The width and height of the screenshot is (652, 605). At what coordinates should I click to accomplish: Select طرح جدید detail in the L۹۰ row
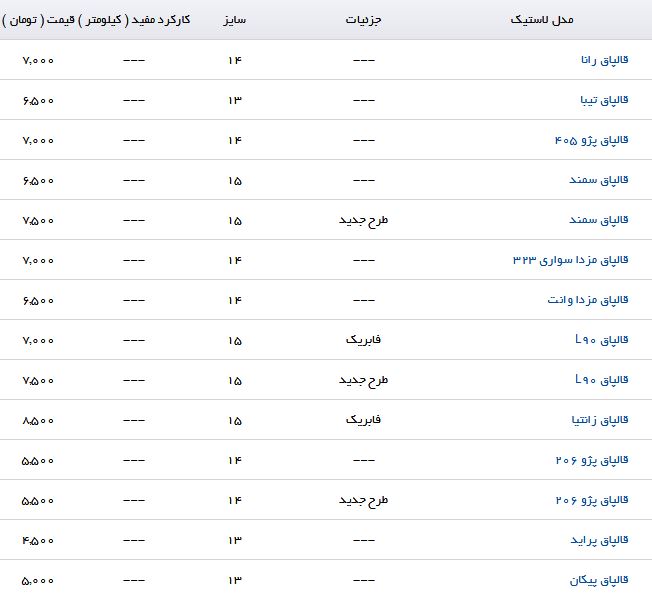[363, 380]
